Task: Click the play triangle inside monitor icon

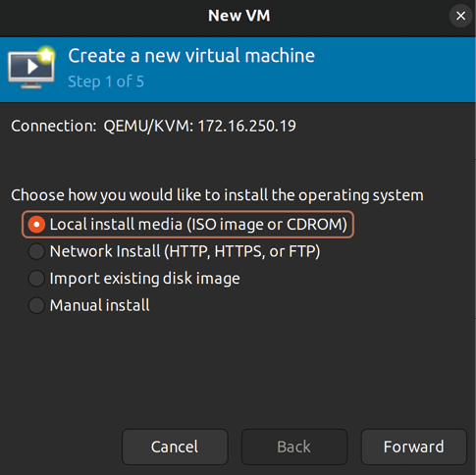Action: [x=32, y=67]
